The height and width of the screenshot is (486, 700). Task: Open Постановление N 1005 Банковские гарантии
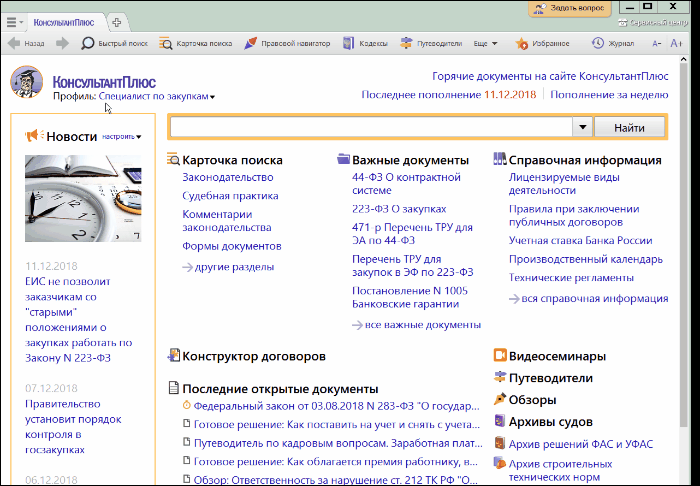(x=410, y=297)
